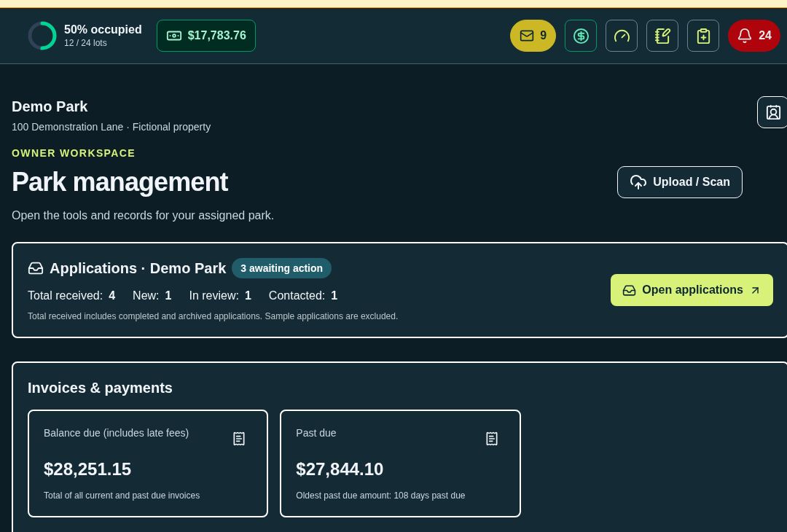Open the occupancy ring indicator
Screen dimensions: 787x532
[x=42, y=36]
